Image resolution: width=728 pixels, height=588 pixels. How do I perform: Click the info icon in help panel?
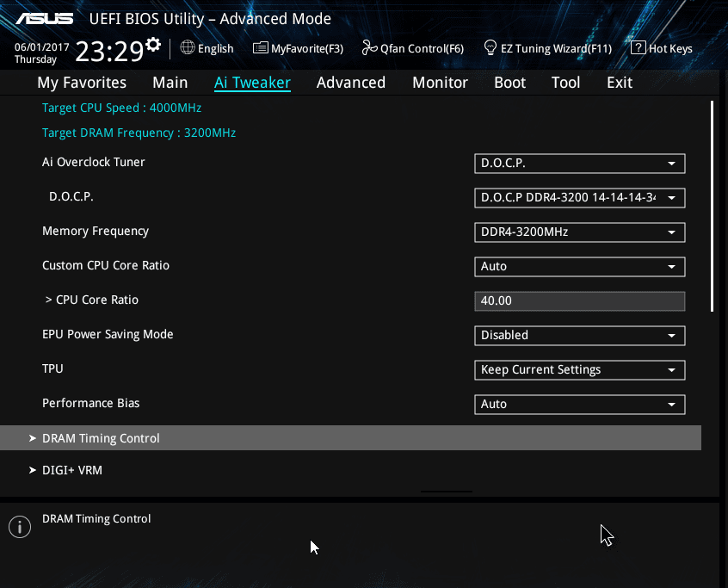[x=20, y=527]
